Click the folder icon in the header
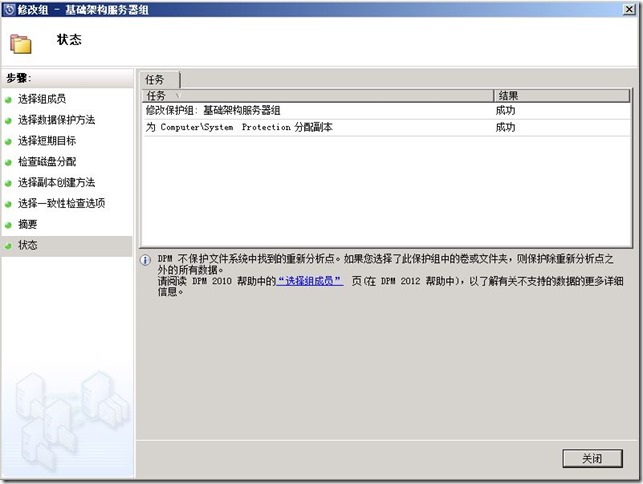The image size is (643, 484). click(21, 44)
